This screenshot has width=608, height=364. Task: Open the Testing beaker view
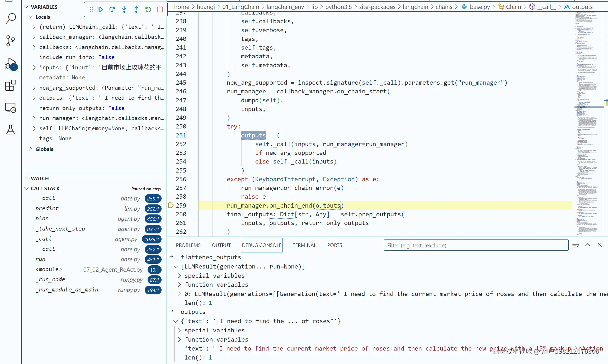[11, 130]
